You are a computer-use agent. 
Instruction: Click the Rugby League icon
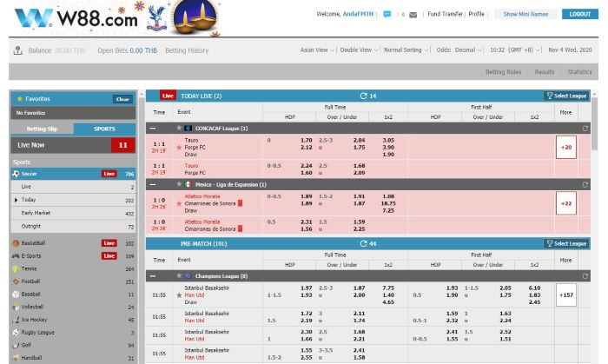[16, 333]
